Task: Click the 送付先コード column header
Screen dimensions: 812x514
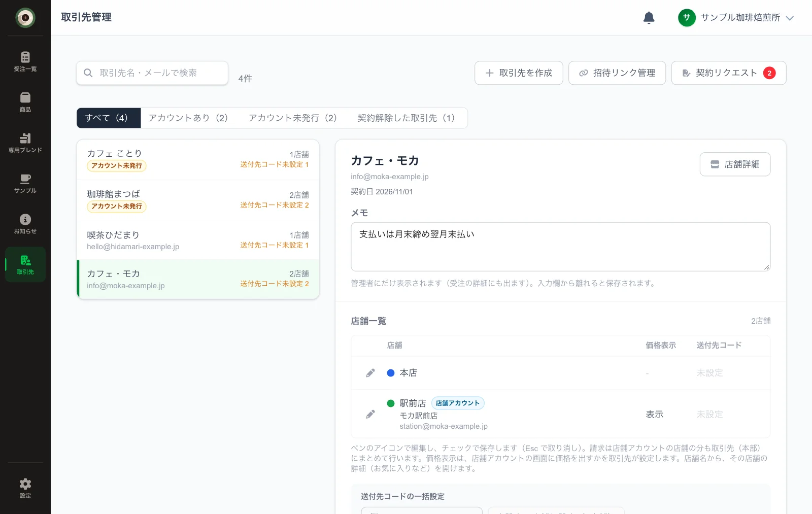Action: [x=719, y=346]
